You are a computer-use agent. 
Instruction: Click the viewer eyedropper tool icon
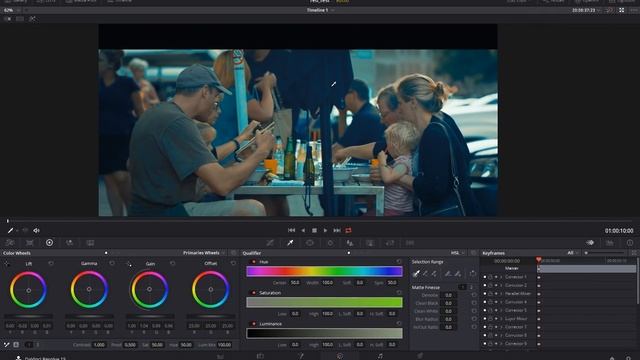[x=10, y=231]
